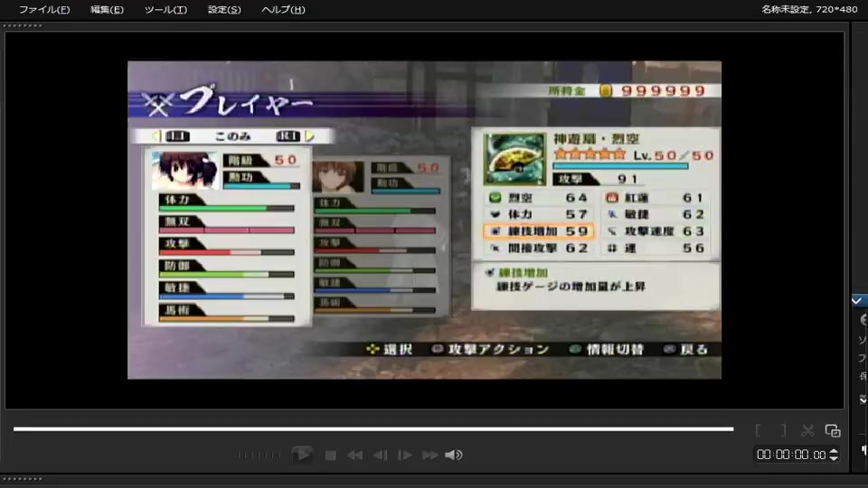868x488 pixels.
Task: Click inside the video preview window
Action: (425, 220)
